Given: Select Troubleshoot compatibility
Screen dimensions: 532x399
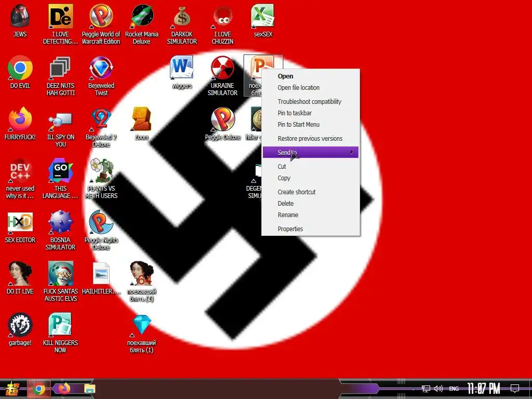Looking at the screenshot, I should (x=311, y=101).
